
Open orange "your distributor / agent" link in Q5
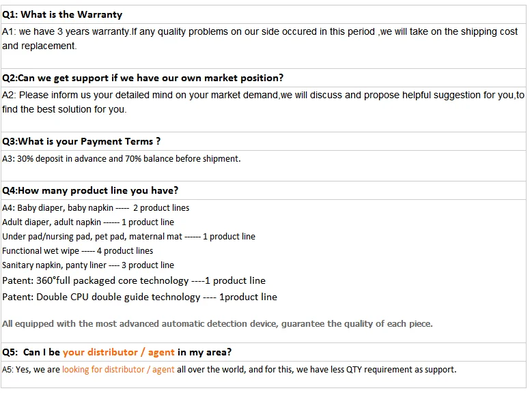118,352
